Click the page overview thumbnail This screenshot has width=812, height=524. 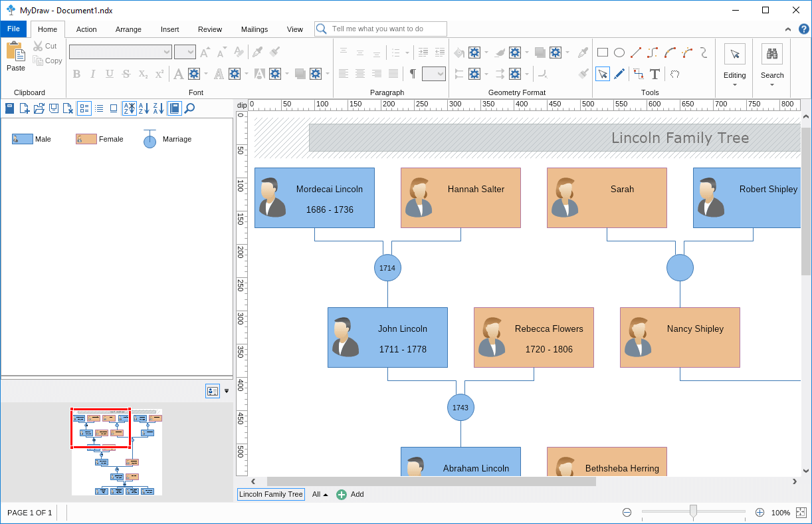pyautogui.click(x=117, y=452)
